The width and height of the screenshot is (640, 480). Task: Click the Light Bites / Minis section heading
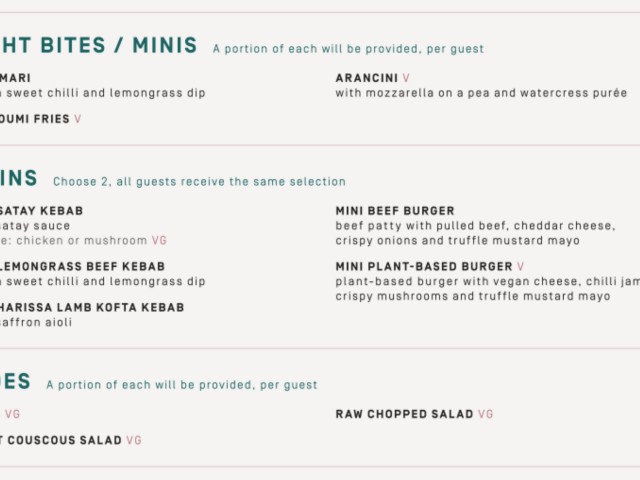pyautogui.click(x=98, y=46)
